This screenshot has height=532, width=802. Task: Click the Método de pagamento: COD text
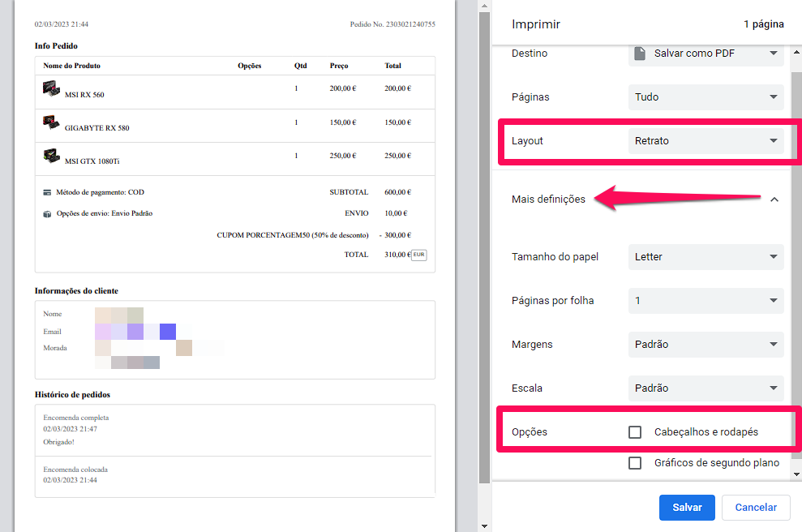[x=101, y=192]
